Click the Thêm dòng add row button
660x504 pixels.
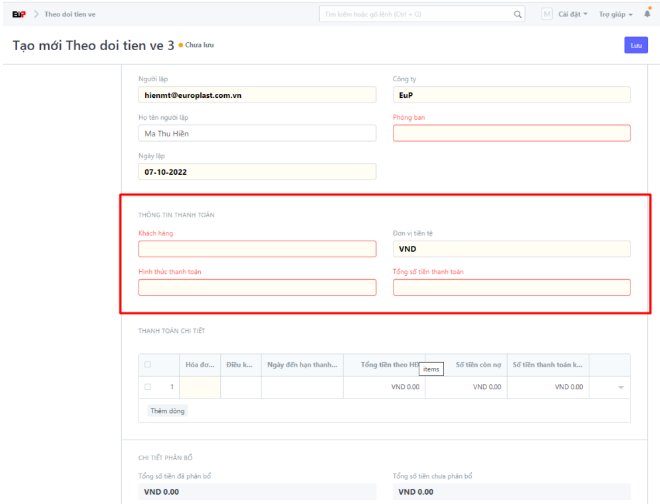[x=167, y=411]
